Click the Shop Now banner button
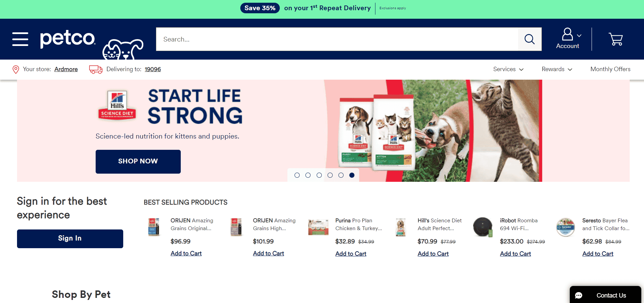 (x=138, y=161)
